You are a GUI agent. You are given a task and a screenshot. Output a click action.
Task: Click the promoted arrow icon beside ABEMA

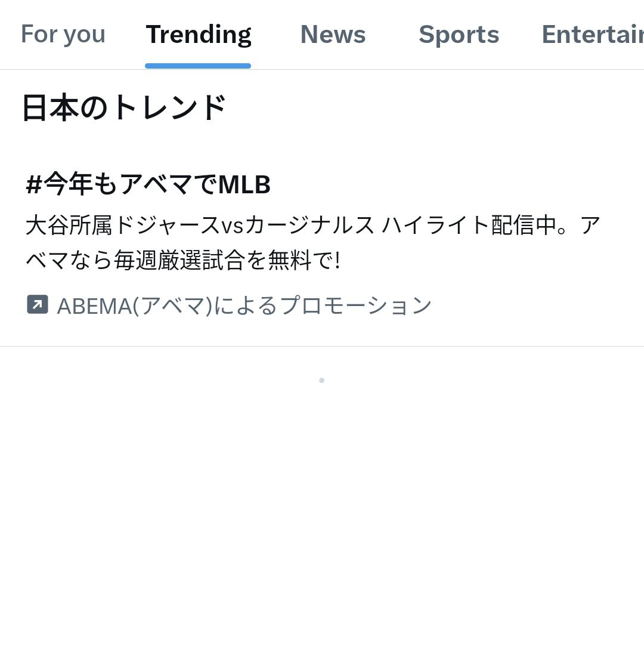point(37,304)
